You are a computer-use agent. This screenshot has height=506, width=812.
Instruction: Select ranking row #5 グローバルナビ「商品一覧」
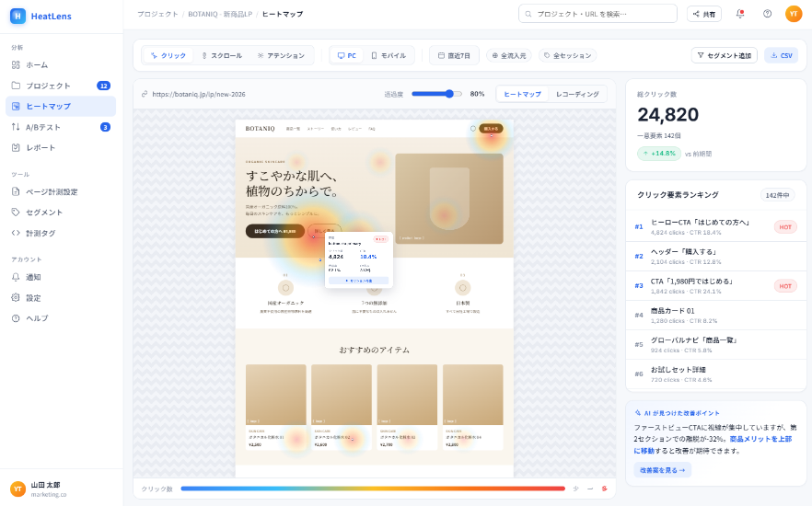point(715,345)
